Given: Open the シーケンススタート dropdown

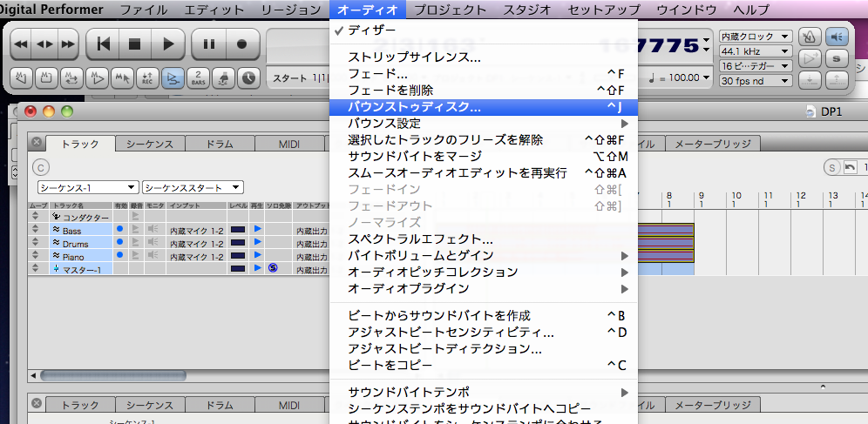Looking at the screenshot, I should click(193, 187).
